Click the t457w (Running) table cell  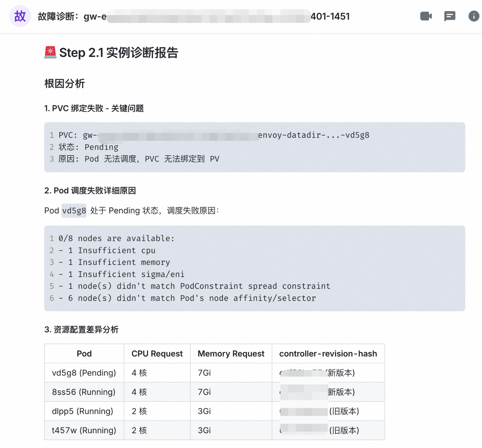(84, 430)
